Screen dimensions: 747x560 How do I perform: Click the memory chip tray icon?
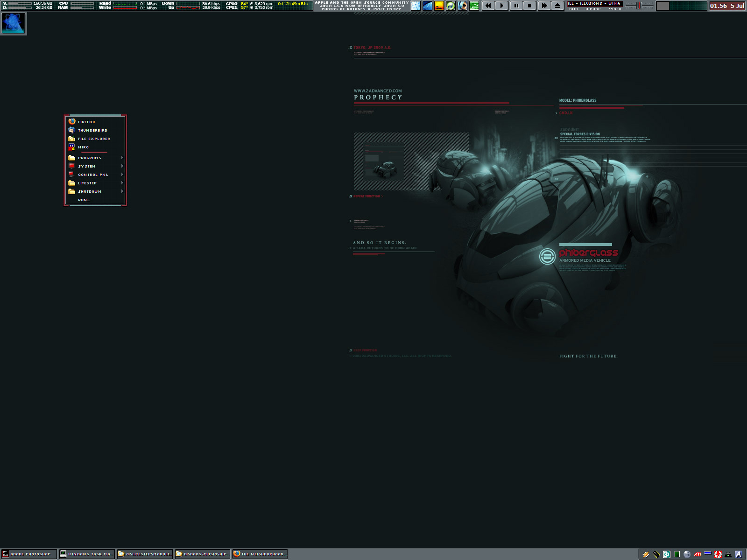[656, 554]
